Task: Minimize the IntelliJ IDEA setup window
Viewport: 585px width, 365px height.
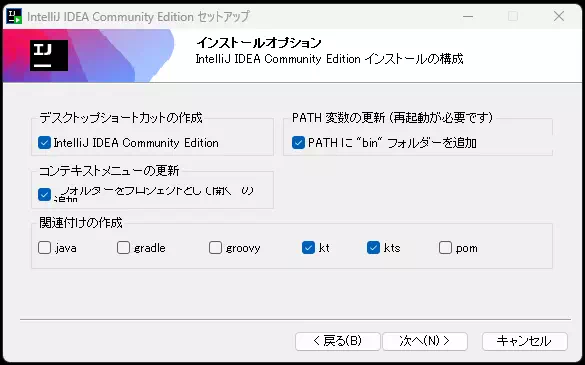Action: (x=468, y=16)
